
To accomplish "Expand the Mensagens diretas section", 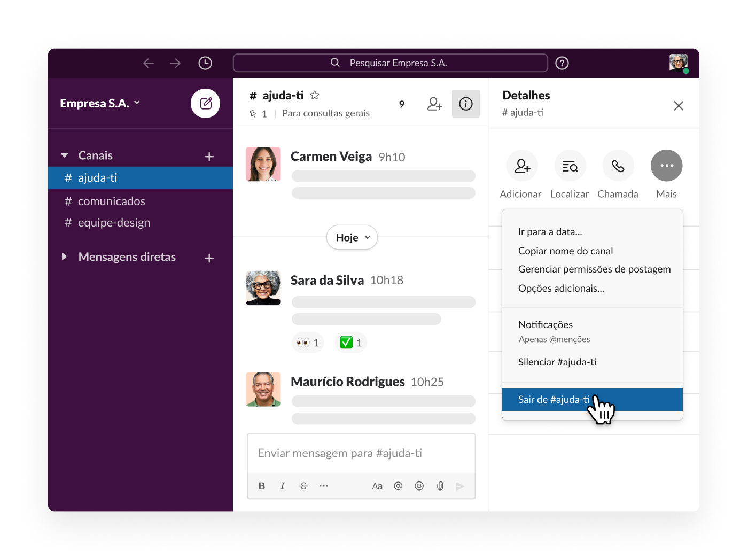I will click(x=64, y=256).
